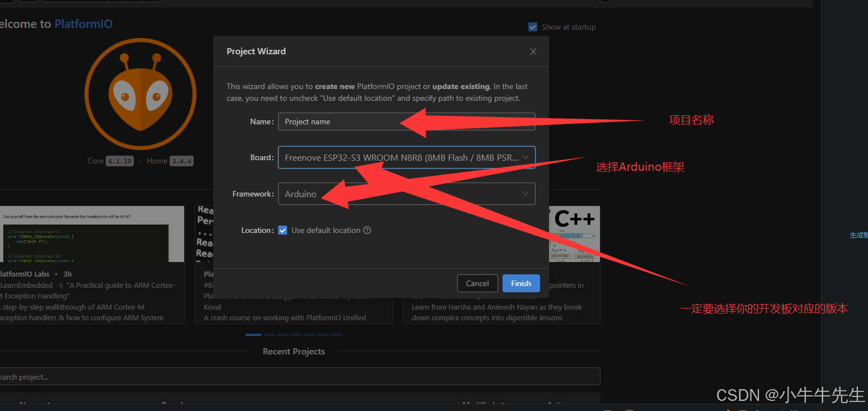Close the Project Wizard dialog
This screenshot has width=868, height=411.
[533, 52]
